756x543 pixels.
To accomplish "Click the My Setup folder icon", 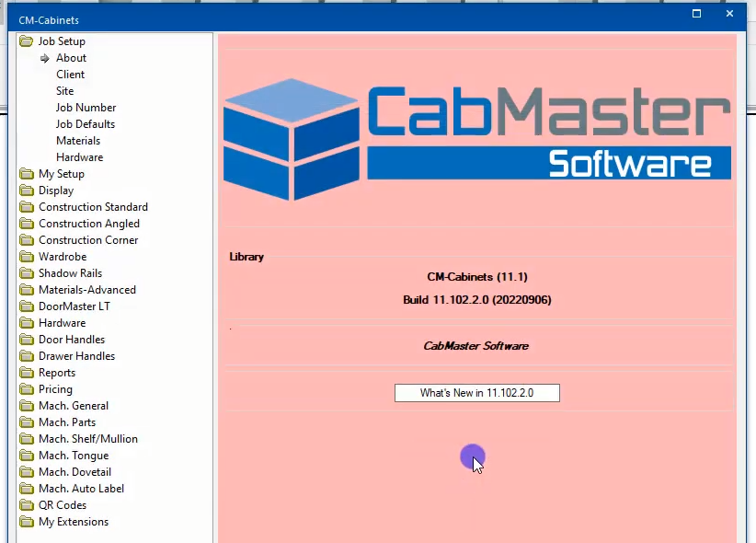I will [x=26, y=174].
